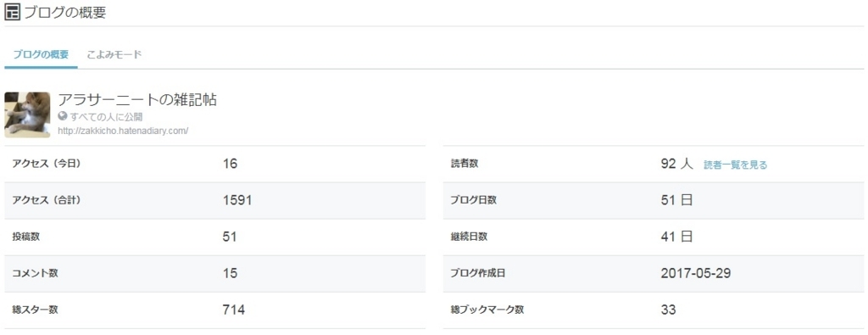Select the ブログの概要 tab
The image size is (868, 335).
pyautogui.click(x=41, y=54)
